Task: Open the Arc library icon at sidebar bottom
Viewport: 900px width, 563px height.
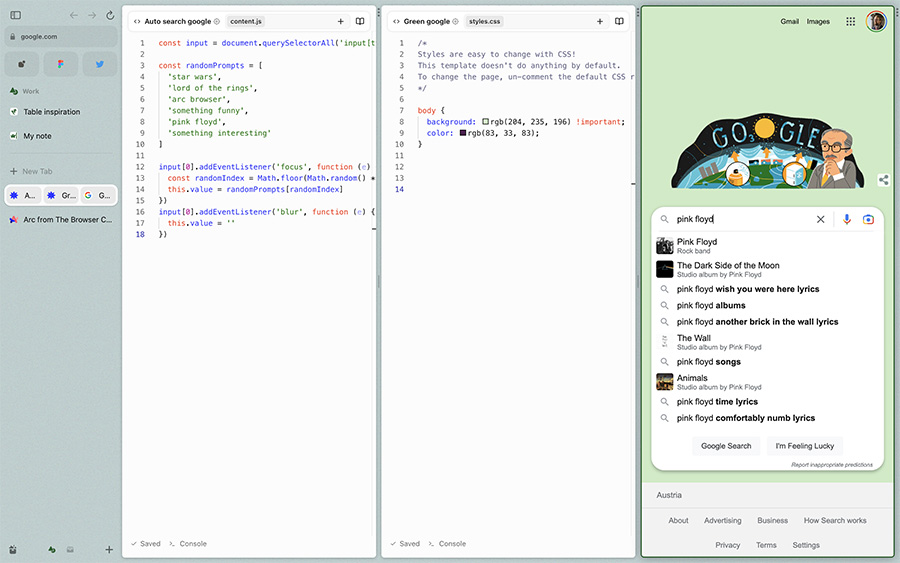Action: (x=13, y=549)
